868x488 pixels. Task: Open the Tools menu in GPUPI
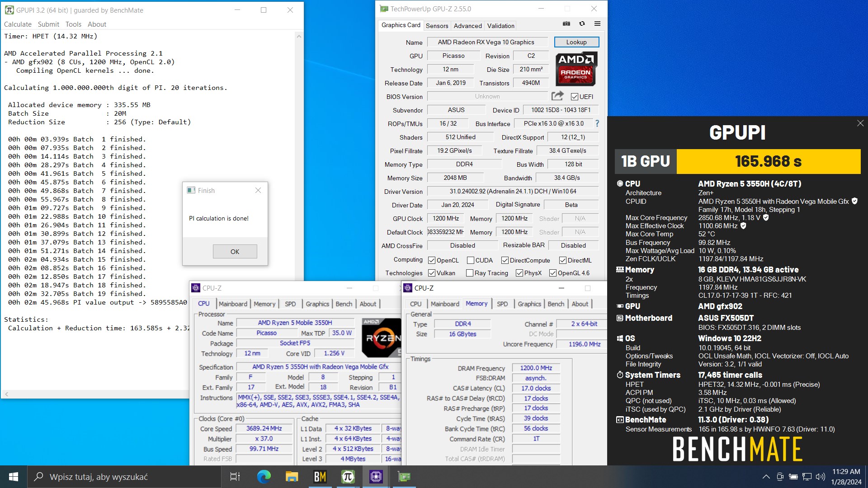(x=73, y=24)
